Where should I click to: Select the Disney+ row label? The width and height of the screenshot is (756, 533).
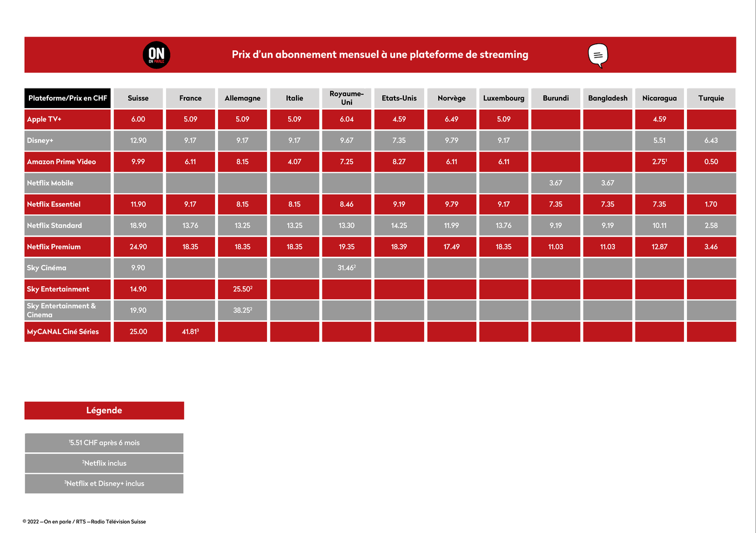tap(67, 140)
